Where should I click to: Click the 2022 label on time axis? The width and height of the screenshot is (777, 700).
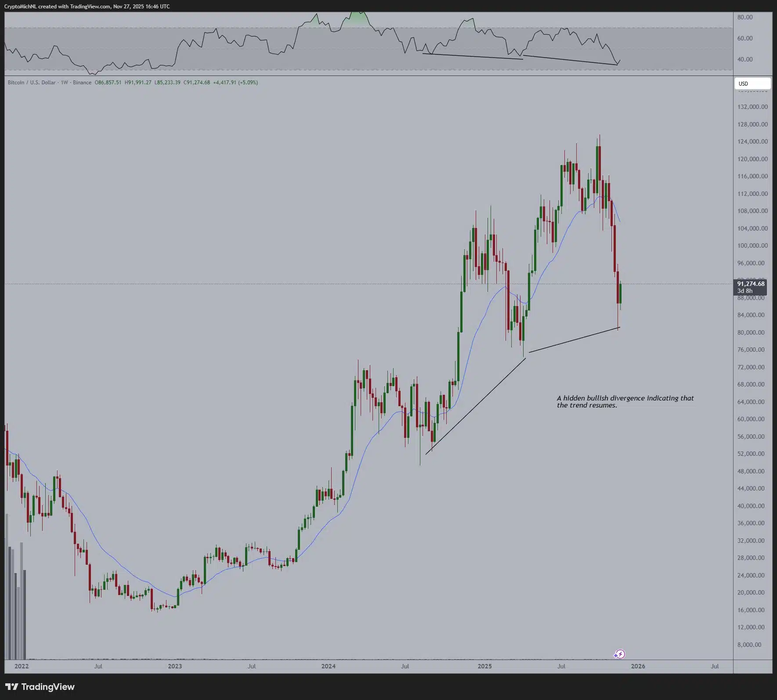(x=22, y=666)
